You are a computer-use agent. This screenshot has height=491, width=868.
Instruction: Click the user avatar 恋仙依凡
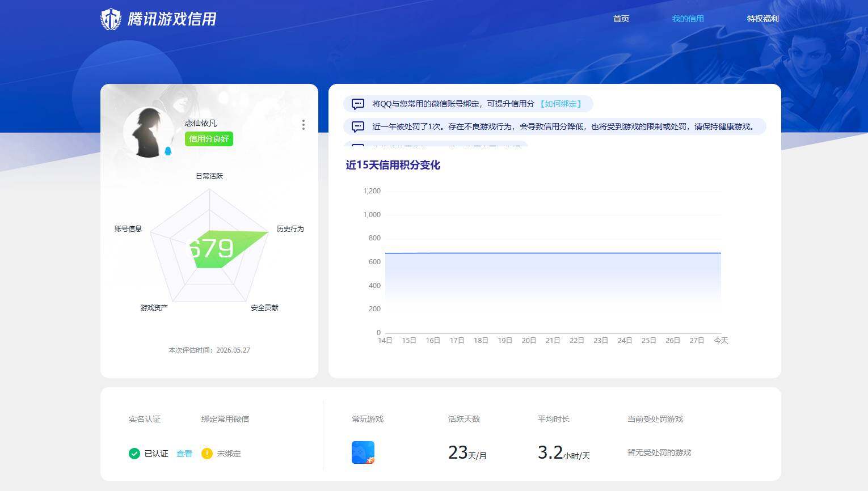(x=149, y=132)
